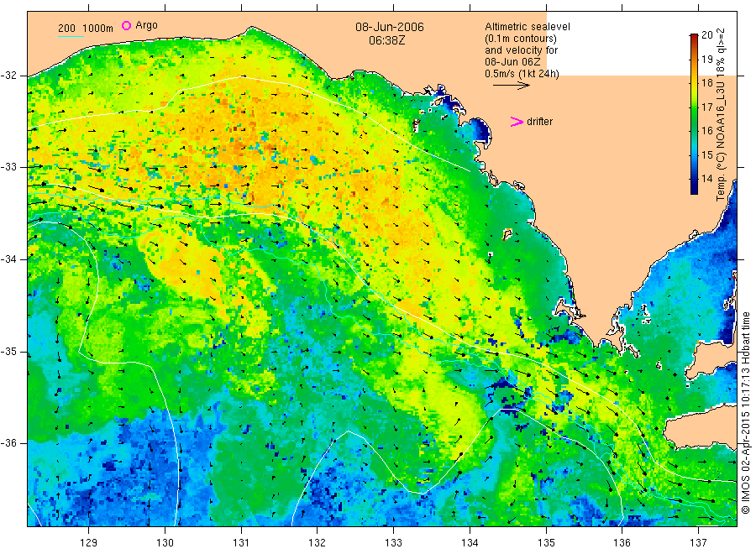
Task: Click the colorbar value 20
Action: (706, 34)
